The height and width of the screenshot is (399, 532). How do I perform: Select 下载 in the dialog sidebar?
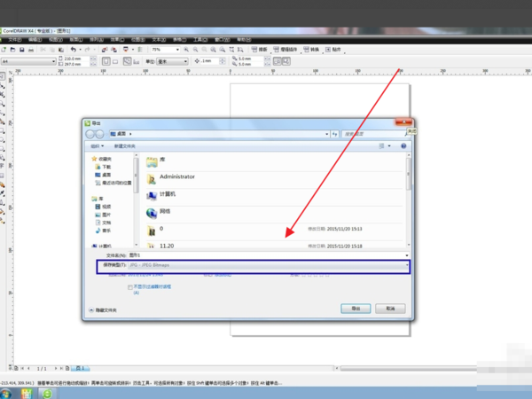pyautogui.click(x=103, y=167)
